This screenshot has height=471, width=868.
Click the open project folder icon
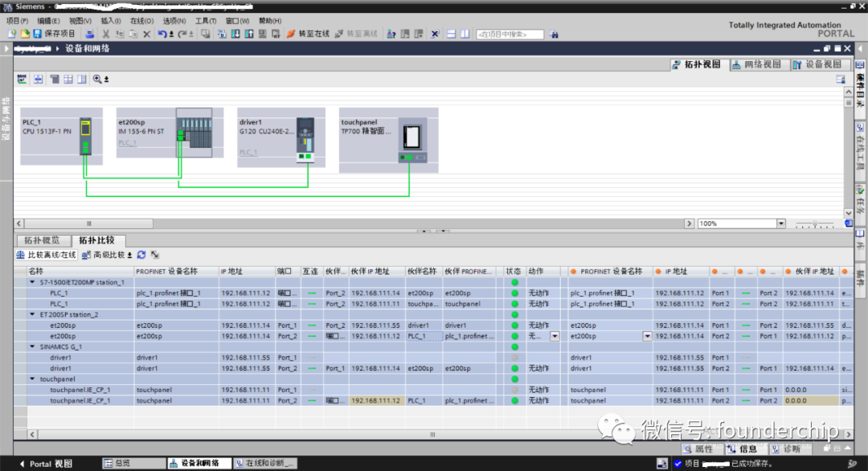(x=24, y=34)
